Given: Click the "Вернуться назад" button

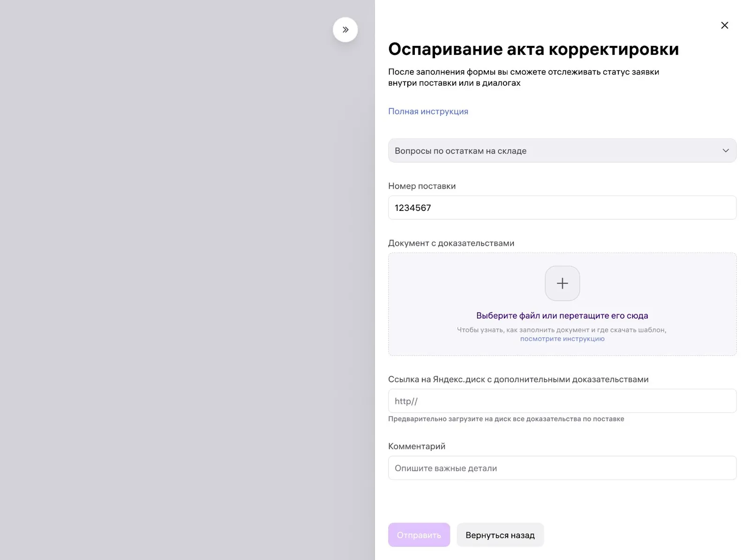Looking at the screenshot, I should pyautogui.click(x=500, y=535).
